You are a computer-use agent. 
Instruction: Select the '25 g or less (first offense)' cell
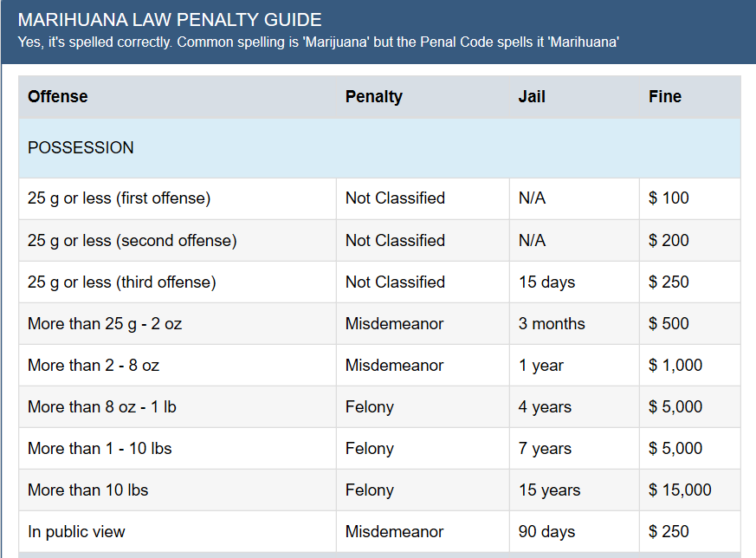click(120, 198)
